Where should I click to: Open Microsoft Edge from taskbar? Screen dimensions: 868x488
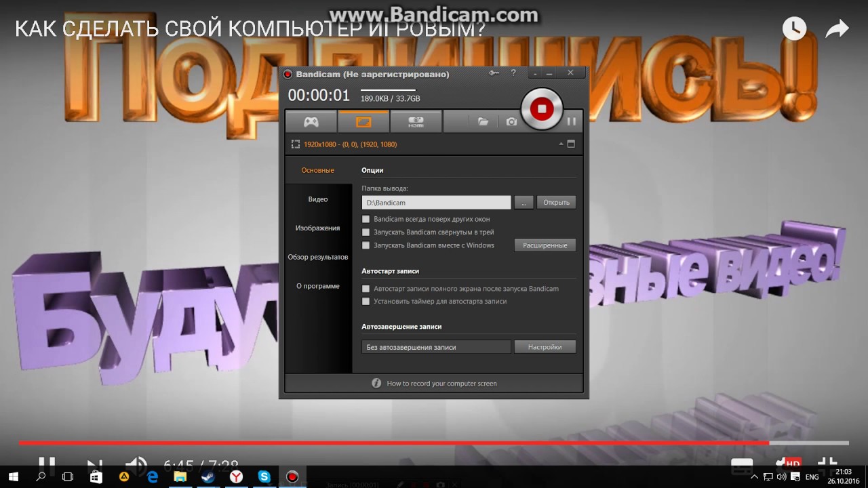(x=152, y=476)
